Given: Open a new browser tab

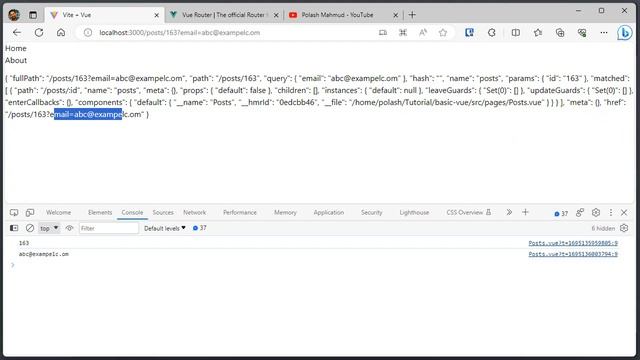Looking at the screenshot, I should pyautogui.click(x=412, y=15).
